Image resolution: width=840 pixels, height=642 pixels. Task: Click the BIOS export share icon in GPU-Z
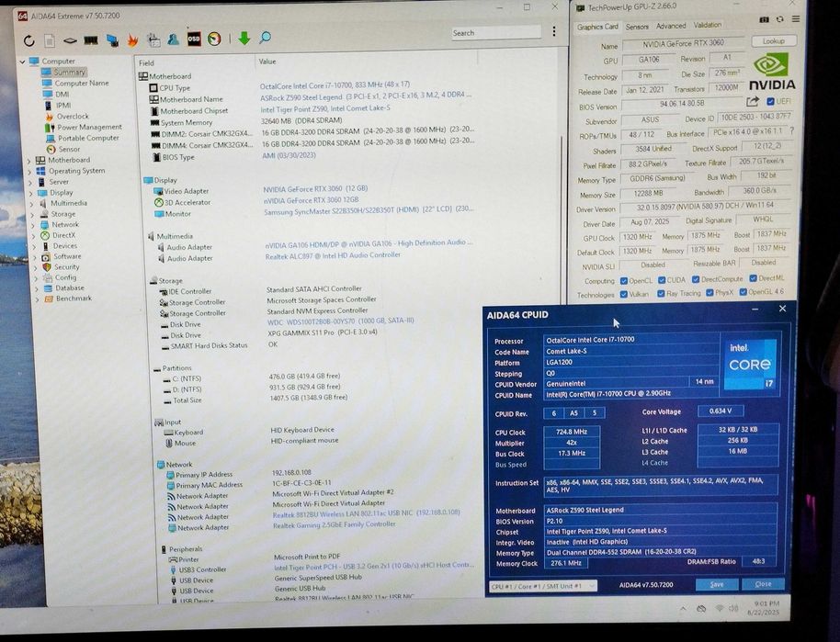(x=753, y=101)
